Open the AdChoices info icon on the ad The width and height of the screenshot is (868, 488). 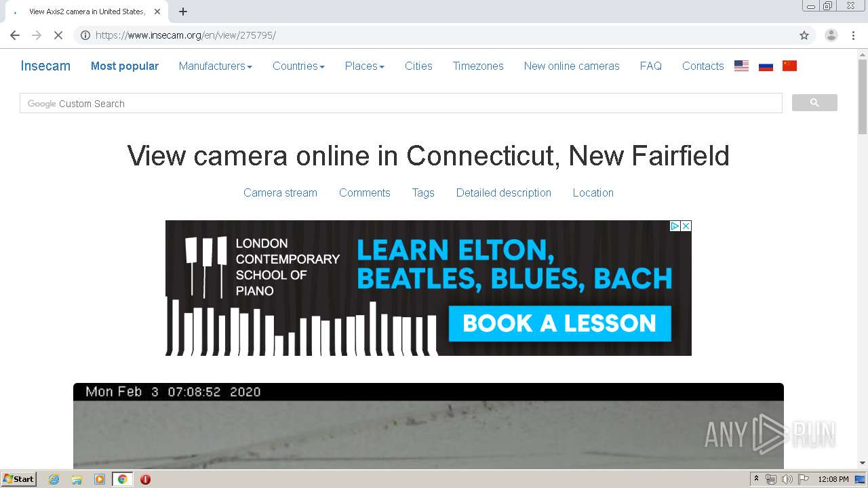(x=675, y=226)
